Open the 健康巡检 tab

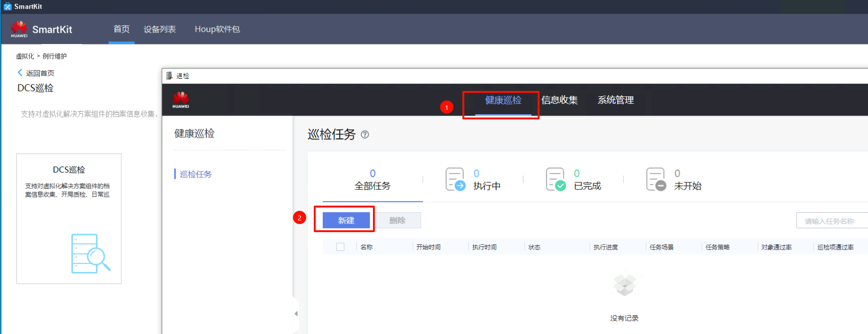click(503, 100)
